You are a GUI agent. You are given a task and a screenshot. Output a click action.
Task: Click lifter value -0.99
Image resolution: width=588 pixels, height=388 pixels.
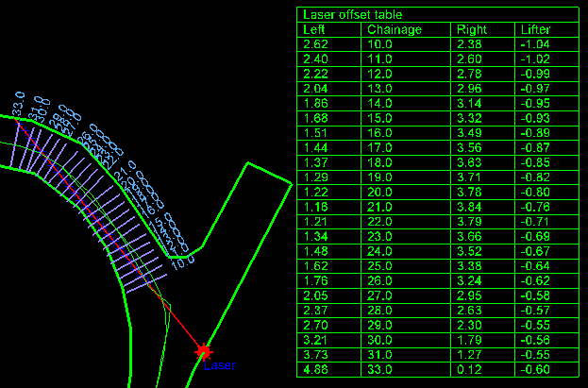[535, 74]
